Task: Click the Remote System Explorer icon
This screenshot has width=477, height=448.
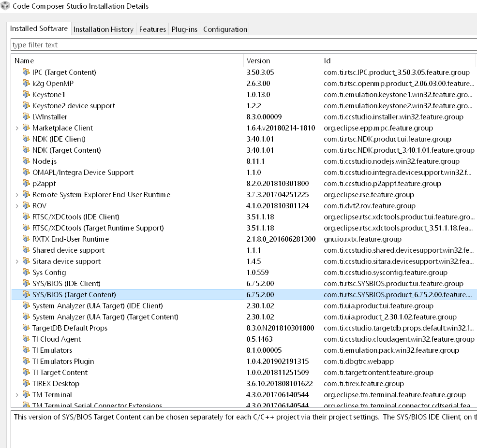Action: click(x=26, y=194)
